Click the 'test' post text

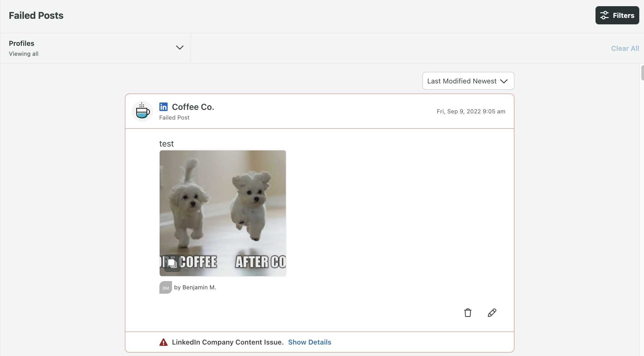166,144
